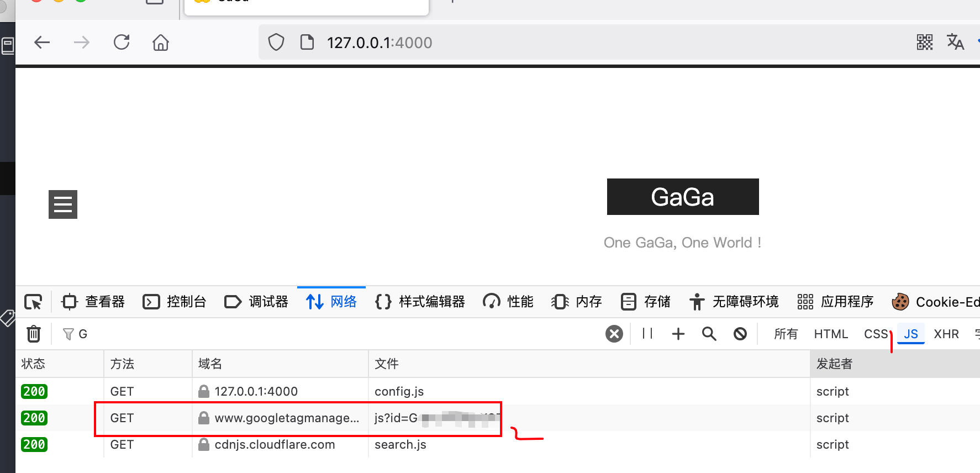
Task: Clear network log with trash icon
Action: click(x=34, y=334)
